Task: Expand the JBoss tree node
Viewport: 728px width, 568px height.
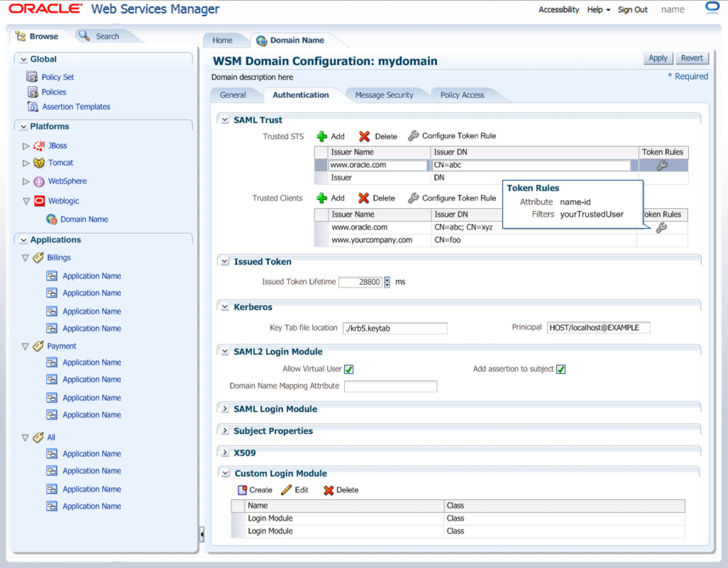Action: pyautogui.click(x=26, y=146)
